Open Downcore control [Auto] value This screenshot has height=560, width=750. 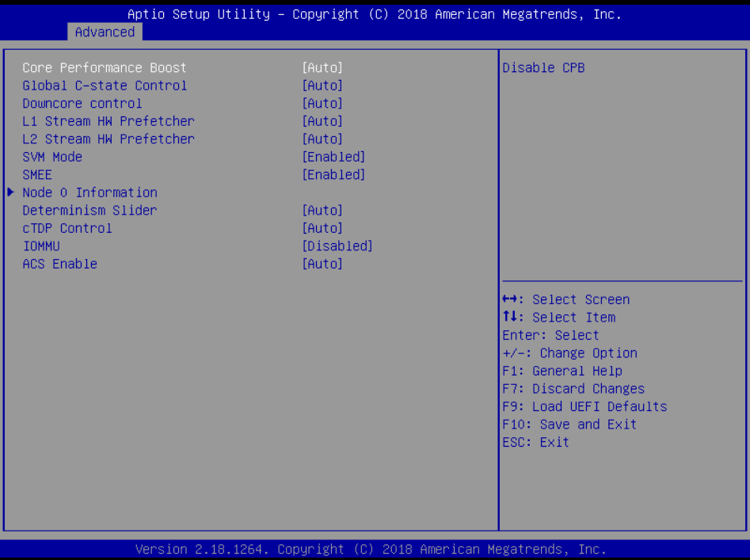[322, 103]
